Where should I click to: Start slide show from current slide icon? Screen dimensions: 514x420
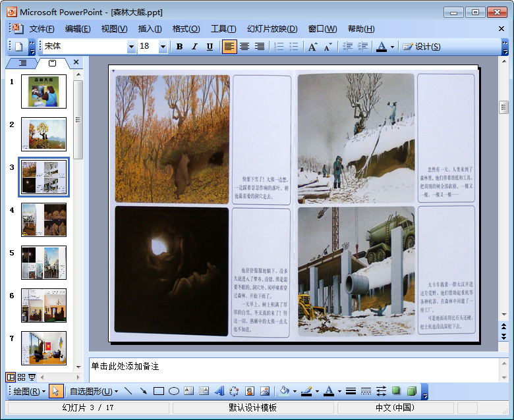pyautogui.click(x=32, y=377)
